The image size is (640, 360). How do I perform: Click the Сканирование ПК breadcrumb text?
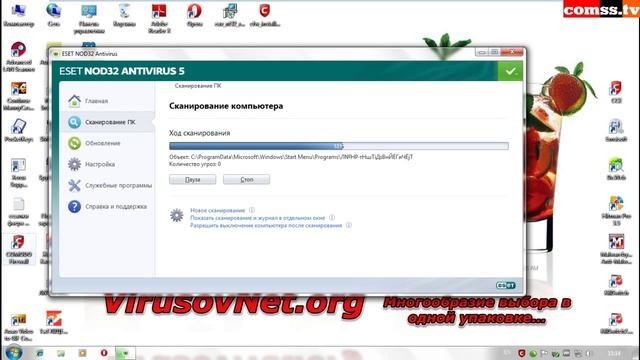[x=198, y=86]
